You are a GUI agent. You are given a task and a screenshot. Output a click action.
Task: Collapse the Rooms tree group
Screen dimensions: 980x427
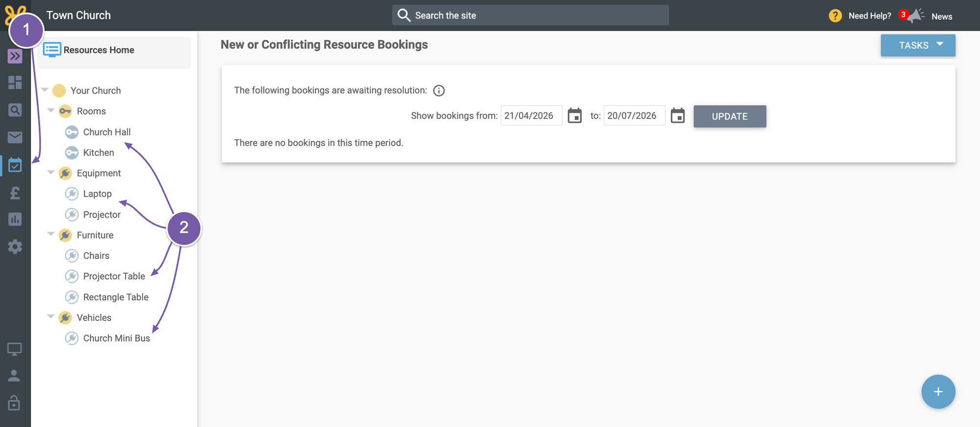pos(50,111)
